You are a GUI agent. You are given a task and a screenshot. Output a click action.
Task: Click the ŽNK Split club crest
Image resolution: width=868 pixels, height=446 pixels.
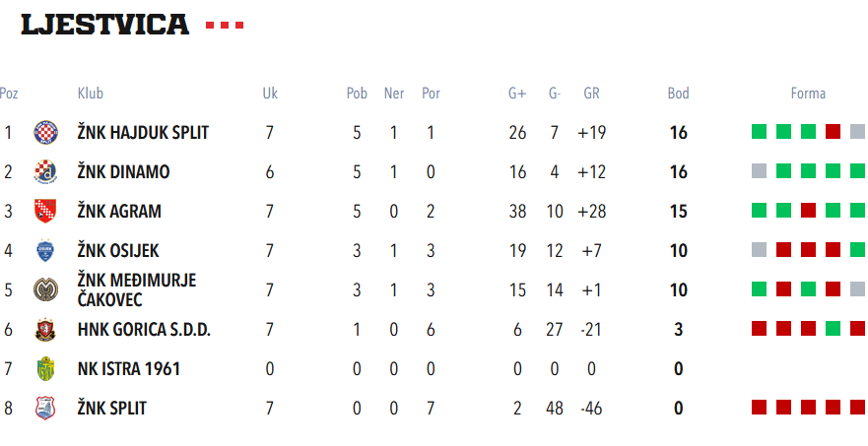45,408
